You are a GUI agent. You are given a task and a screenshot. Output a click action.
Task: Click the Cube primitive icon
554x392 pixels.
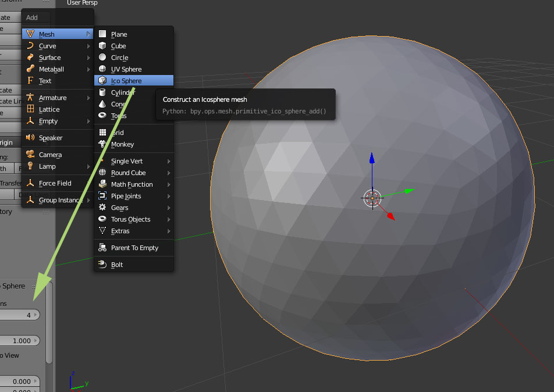(x=102, y=45)
